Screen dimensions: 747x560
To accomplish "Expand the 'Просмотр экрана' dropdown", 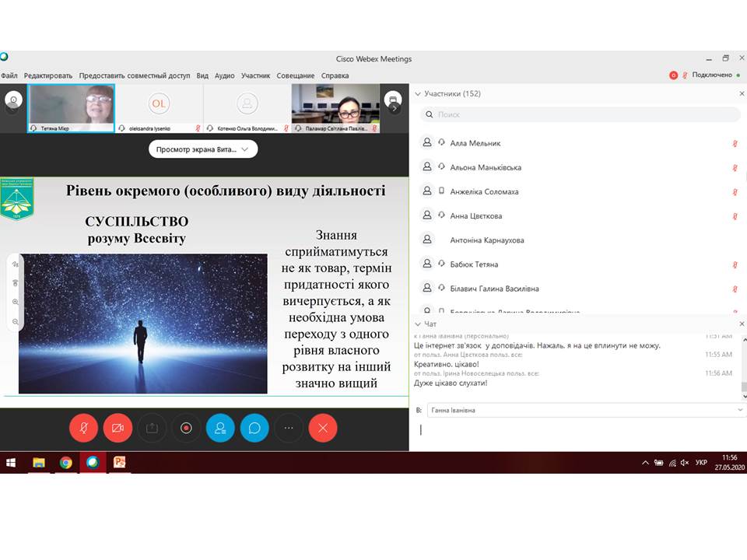I will pyautogui.click(x=203, y=149).
